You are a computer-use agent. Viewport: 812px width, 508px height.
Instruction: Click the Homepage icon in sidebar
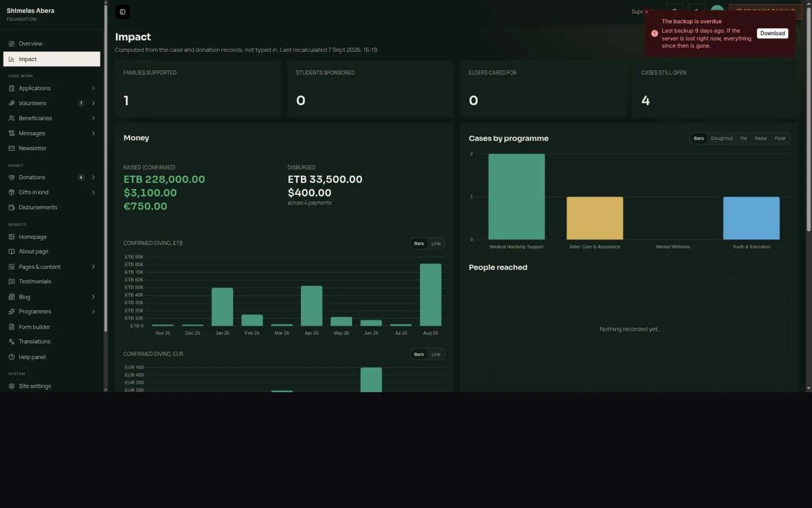[12, 237]
